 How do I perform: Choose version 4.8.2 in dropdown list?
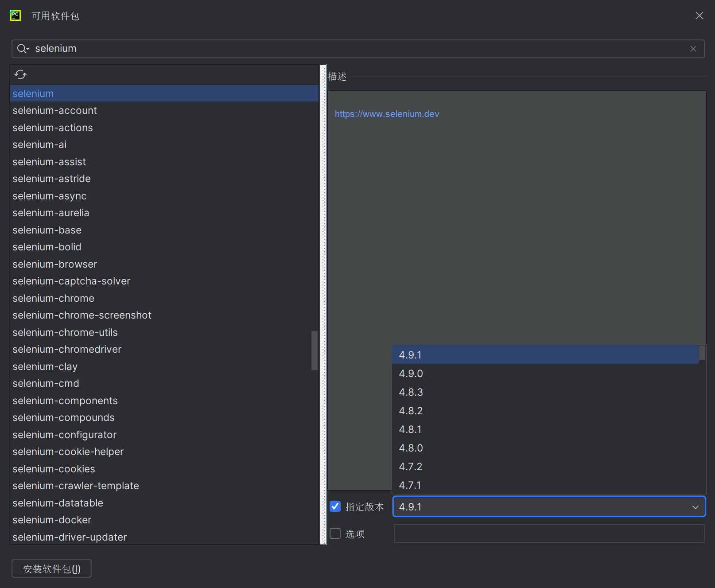pyautogui.click(x=545, y=411)
